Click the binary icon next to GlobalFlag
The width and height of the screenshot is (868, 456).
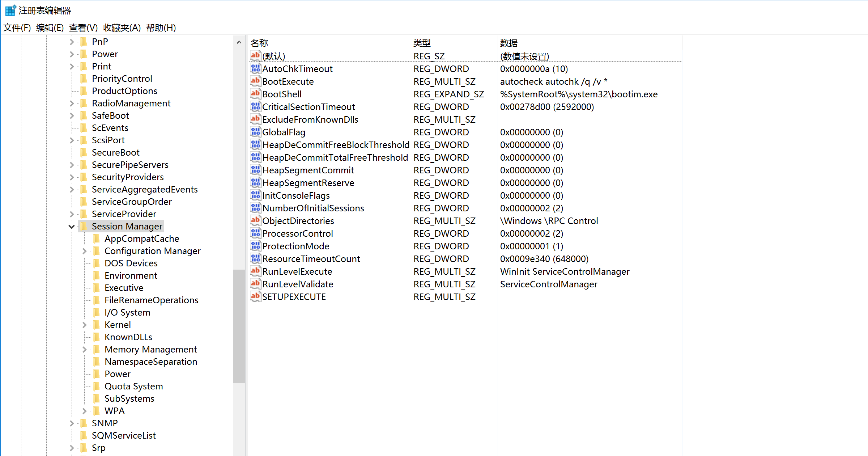[255, 132]
